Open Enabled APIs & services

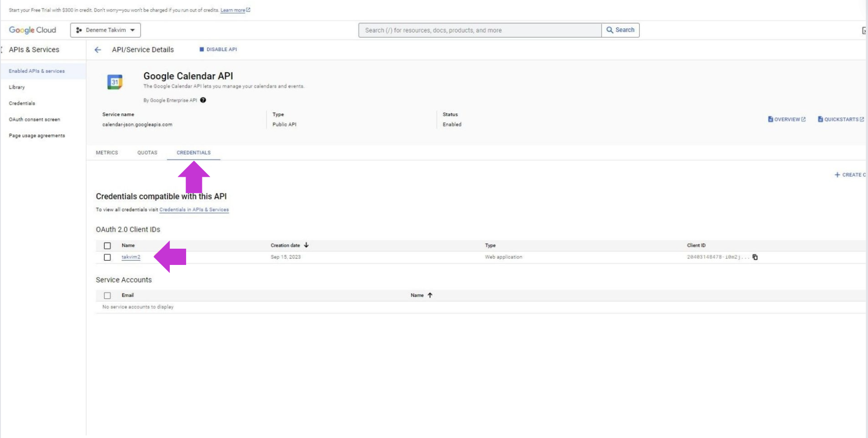[x=37, y=71]
